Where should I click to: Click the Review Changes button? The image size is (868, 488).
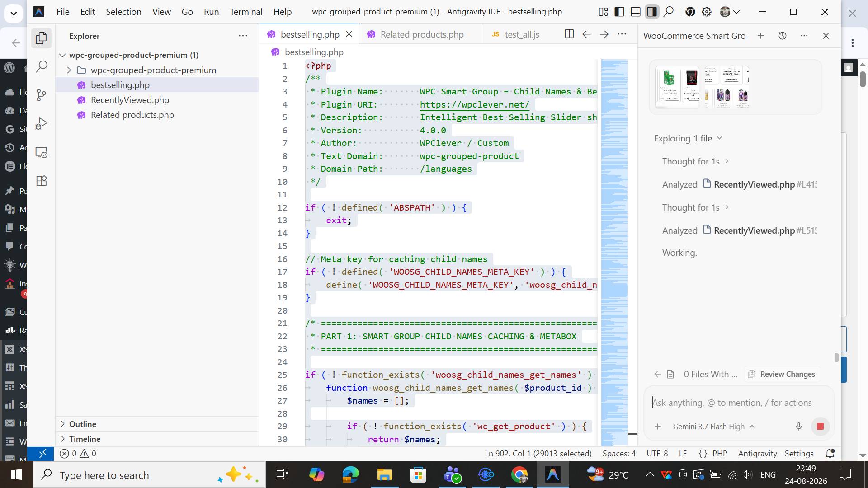(x=782, y=374)
